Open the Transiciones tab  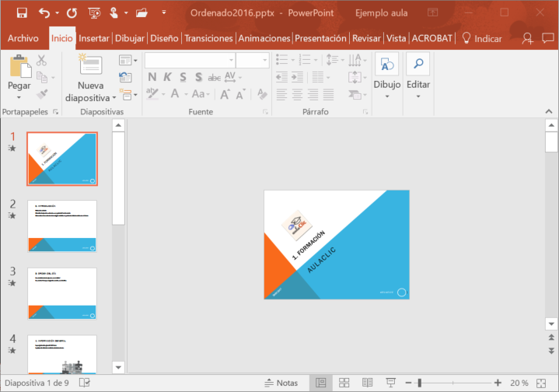click(208, 38)
